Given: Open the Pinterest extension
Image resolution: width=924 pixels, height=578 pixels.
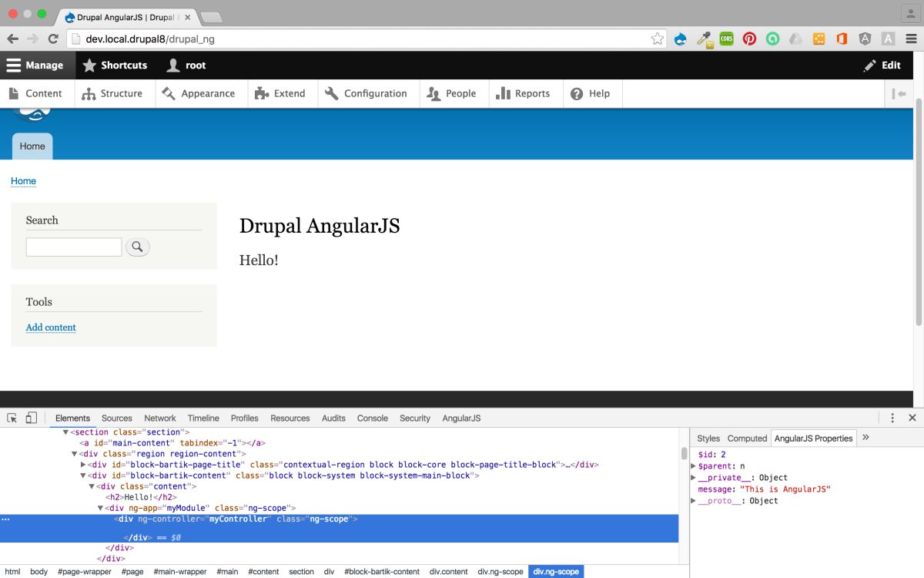Looking at the screenshot, I should click(x=749, y=39).
